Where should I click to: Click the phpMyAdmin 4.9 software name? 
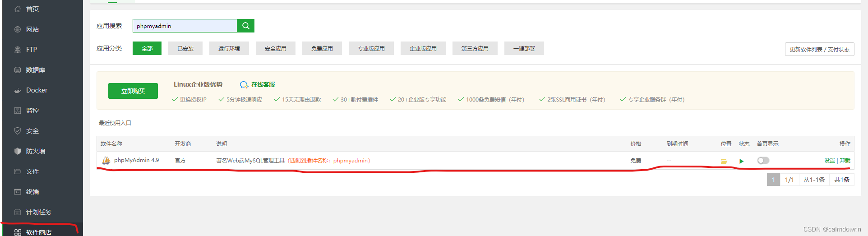click(x=136, y=160)
